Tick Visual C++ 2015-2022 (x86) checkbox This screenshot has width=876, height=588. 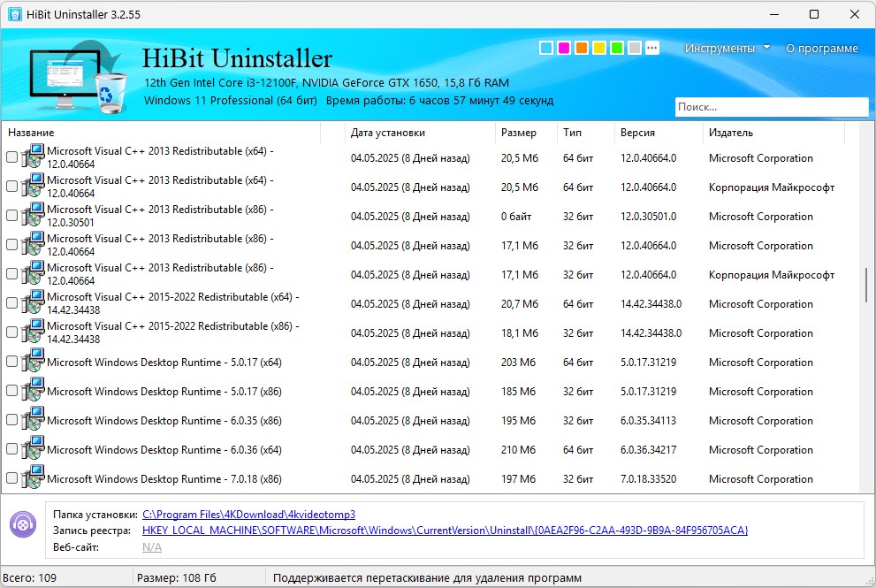[x=11, y=332]
